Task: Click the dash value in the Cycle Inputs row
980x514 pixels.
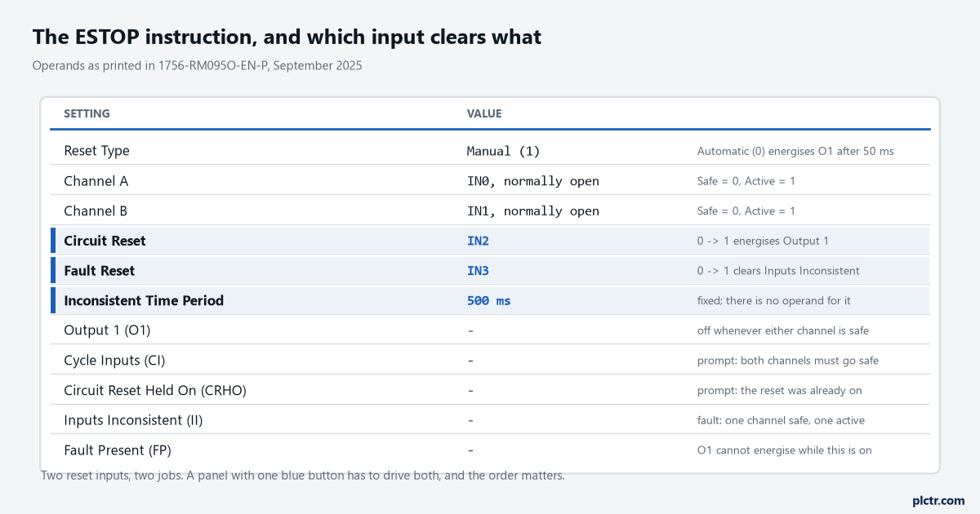Action: coord(470,360)
